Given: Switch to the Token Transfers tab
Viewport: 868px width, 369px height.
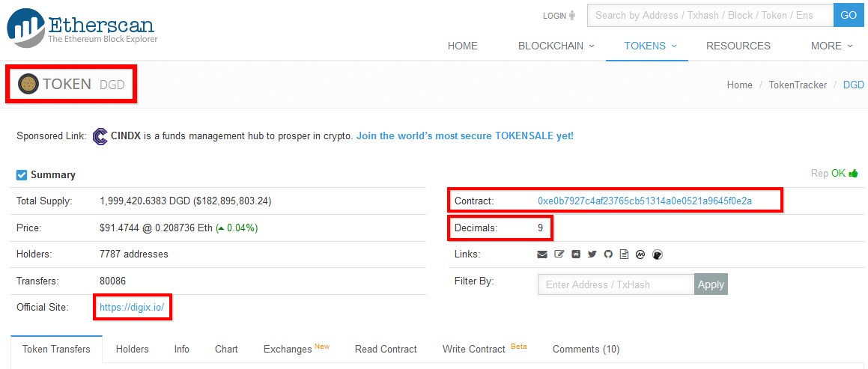Looking at the screenshot, I should pyautogui.click(x=56, y=349).
